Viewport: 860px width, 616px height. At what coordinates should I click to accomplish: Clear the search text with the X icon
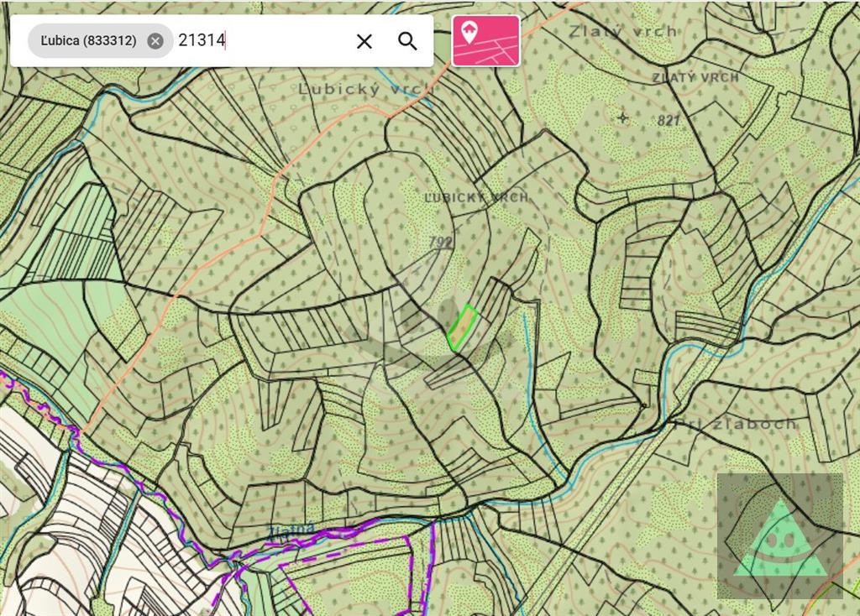point(364,41)
